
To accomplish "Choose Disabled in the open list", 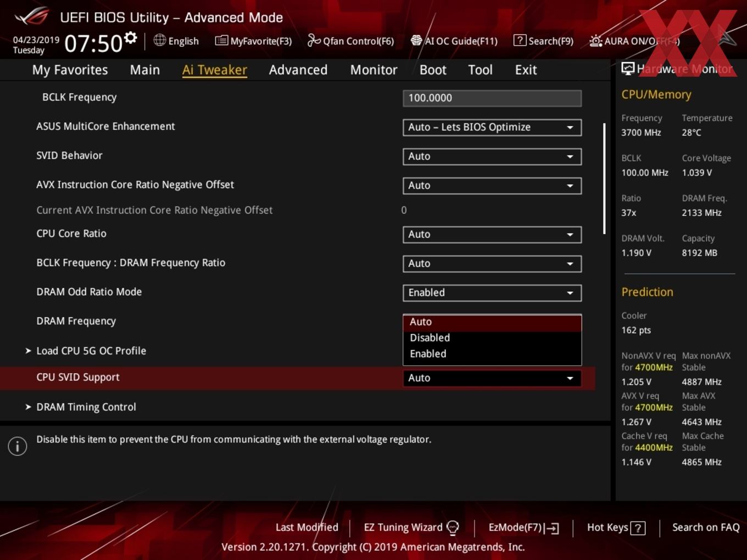I will (492, 338).
